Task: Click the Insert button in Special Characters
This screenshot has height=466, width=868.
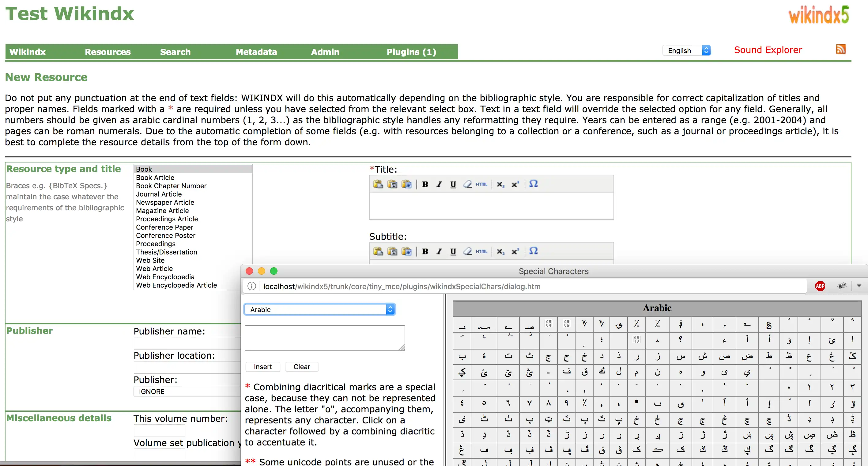Action: click(262, 367)
